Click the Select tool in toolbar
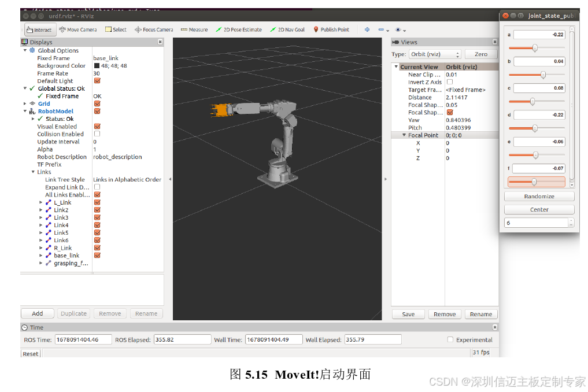Image resolution: width=588 pixels, height=392 pixels. [x=116, y=29]
